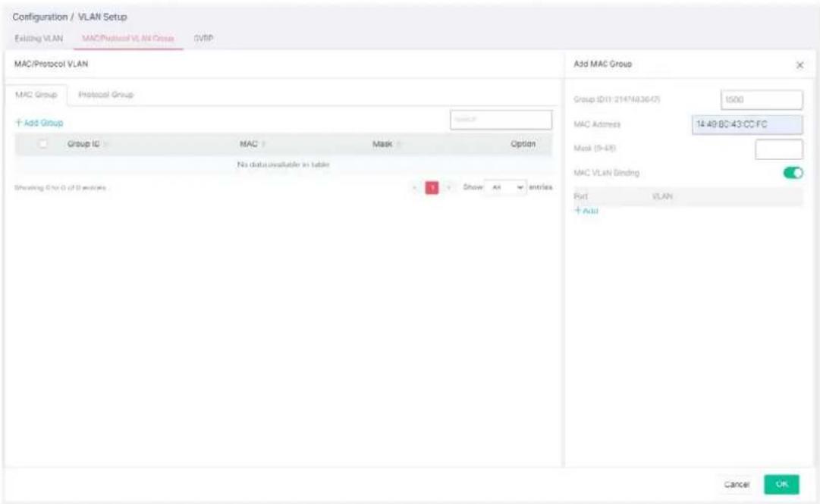This screenshot has height=504, width=820.
Task: Toggle the MAC VLAN Binding switch
Action: pyautogui.click(x=793, y=173)
